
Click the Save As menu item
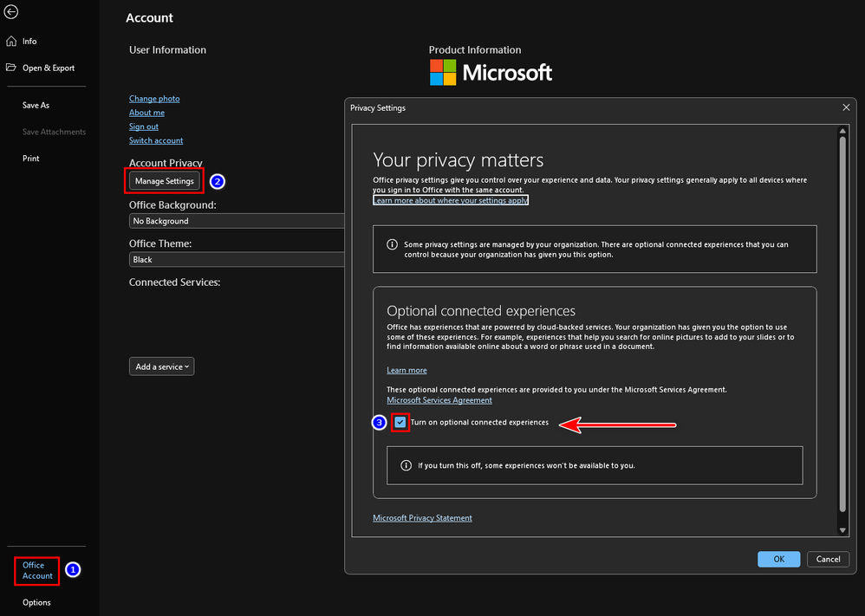(x=36, y=105)
